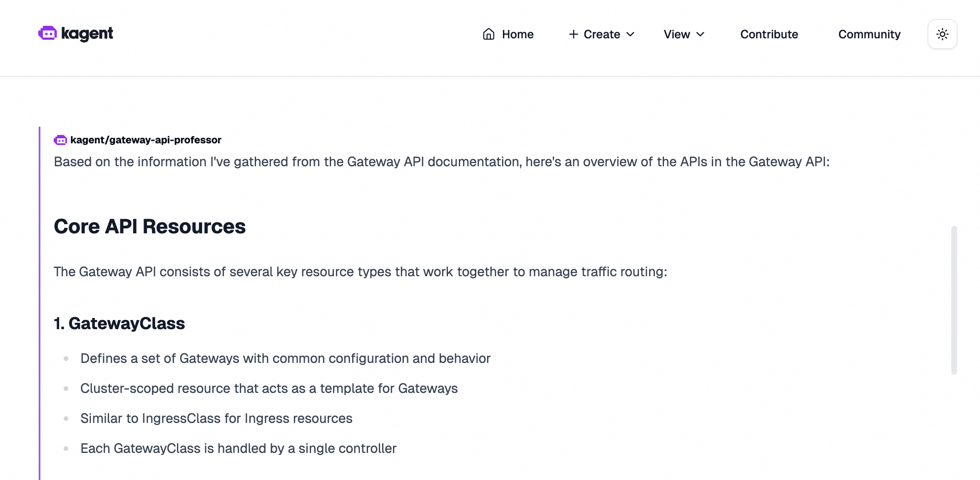980x480 pixels.
Task: Open the Contribute link
Action: tap(769, 34)
